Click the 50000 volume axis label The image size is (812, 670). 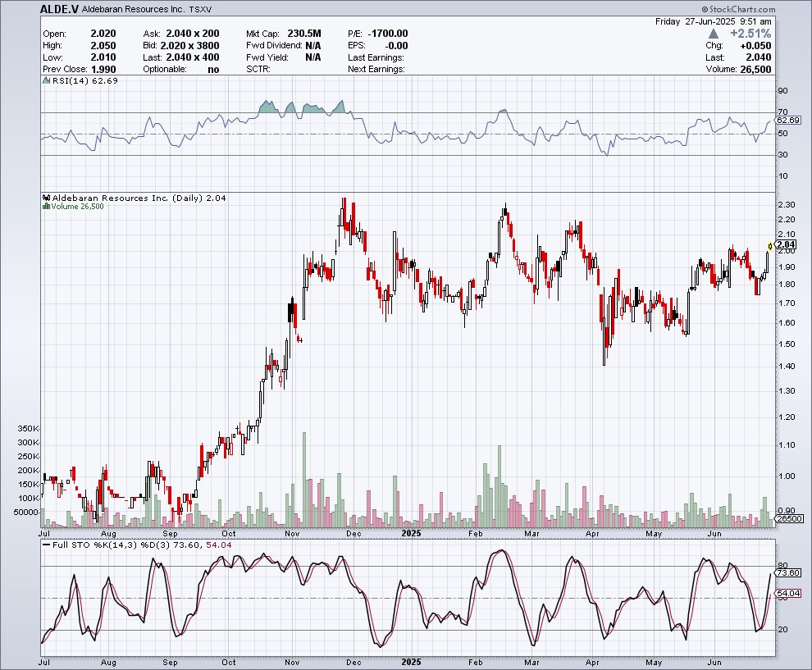[26, 512]
